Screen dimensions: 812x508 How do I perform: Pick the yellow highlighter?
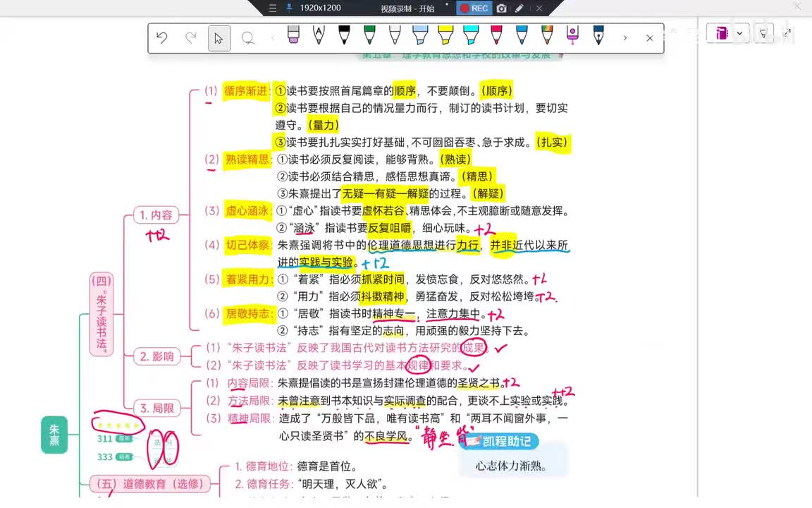coord(445,34)
